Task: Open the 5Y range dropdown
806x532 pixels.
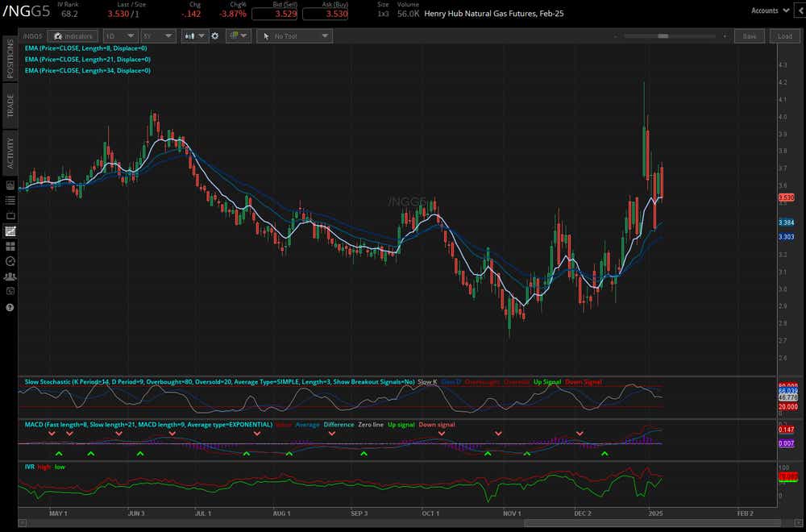Action: click(x=158, y=35)
